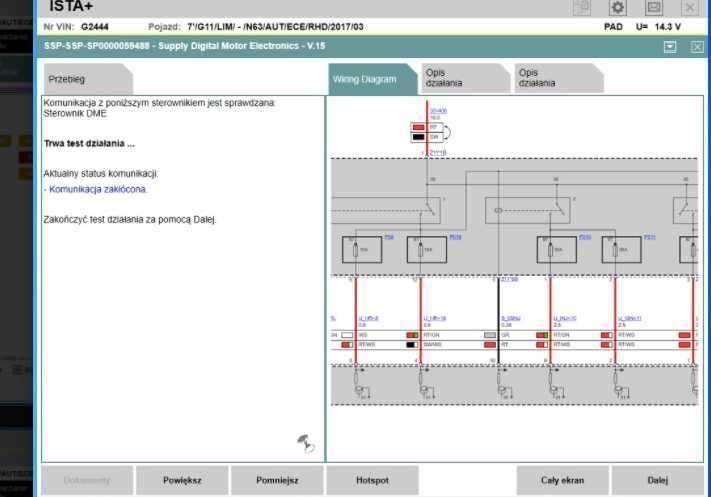This screenshot has width=711, height=497.
Task: Click the screen/message icon beside the gear
Action: click(653, 8)
